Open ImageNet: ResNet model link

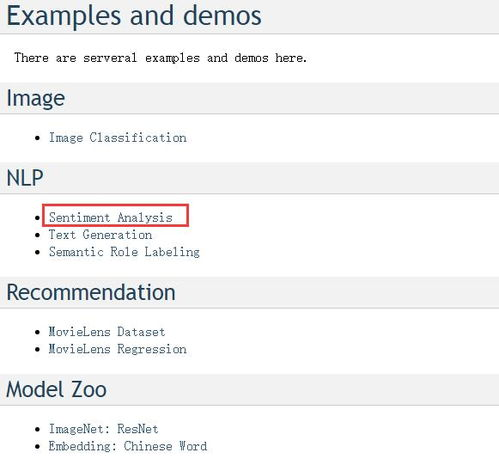[x=103, y=429]
